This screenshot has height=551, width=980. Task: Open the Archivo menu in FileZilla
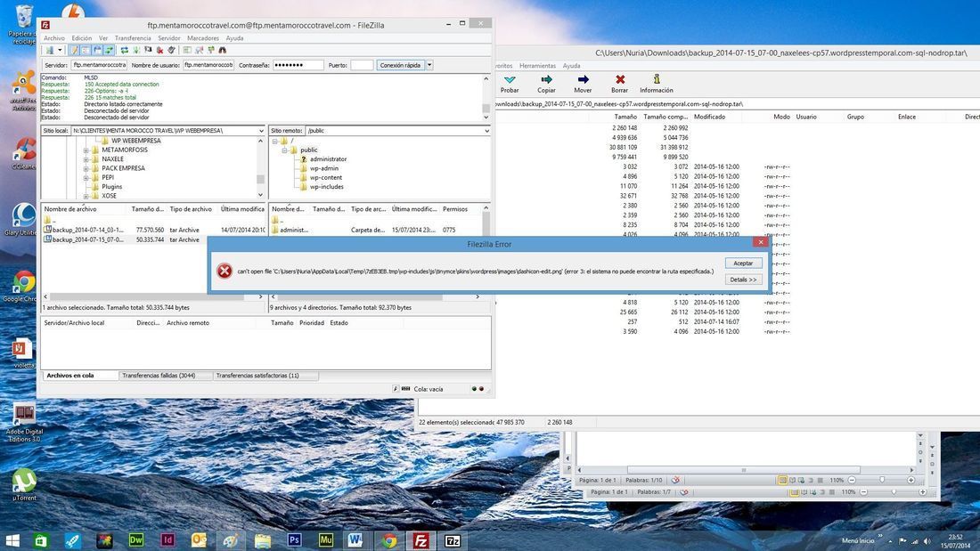54,38
